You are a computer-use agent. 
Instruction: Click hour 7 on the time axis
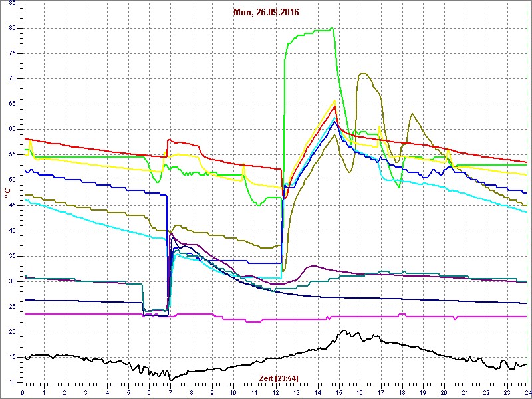point(170,392)
